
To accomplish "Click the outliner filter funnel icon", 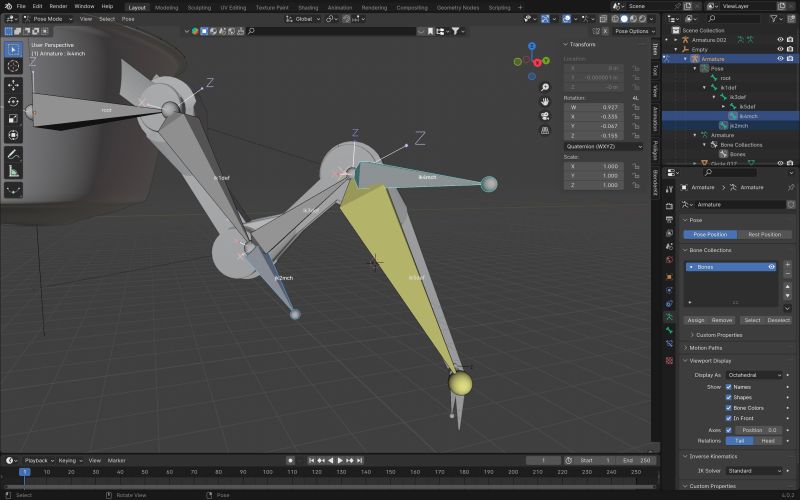I will (x=774, y=18).
